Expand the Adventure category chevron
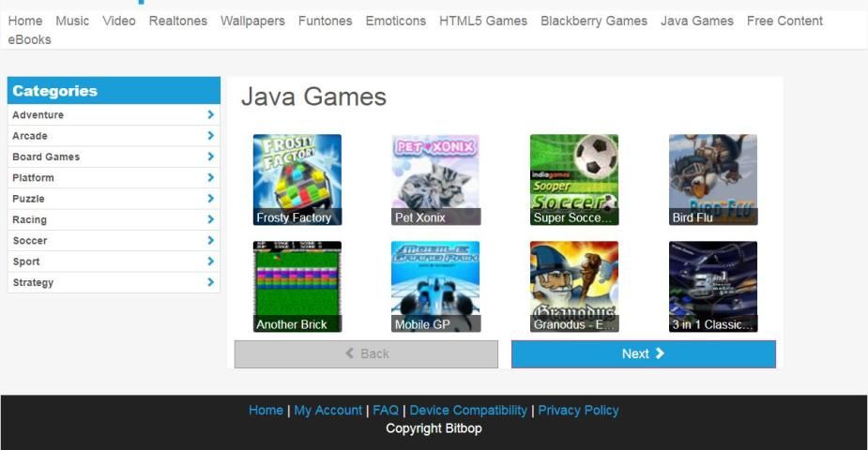Image resolution: width=868 pixels, height=450 pixels. click(210, 115)
